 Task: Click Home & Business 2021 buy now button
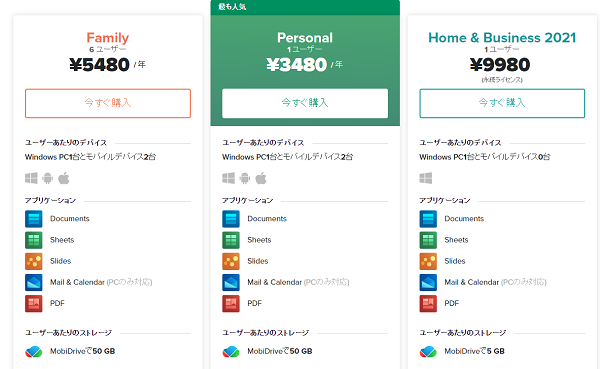pos(502,103)
